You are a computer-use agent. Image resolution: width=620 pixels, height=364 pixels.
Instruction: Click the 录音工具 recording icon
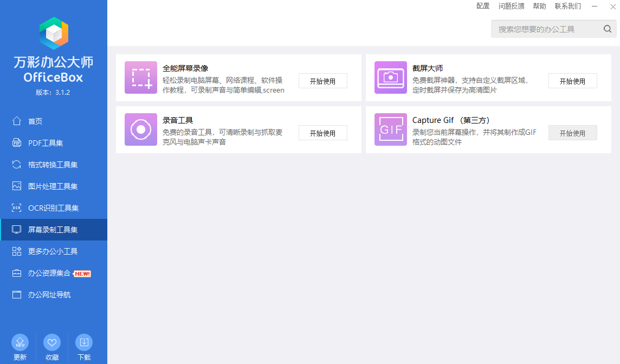click(x=141, y=129)
